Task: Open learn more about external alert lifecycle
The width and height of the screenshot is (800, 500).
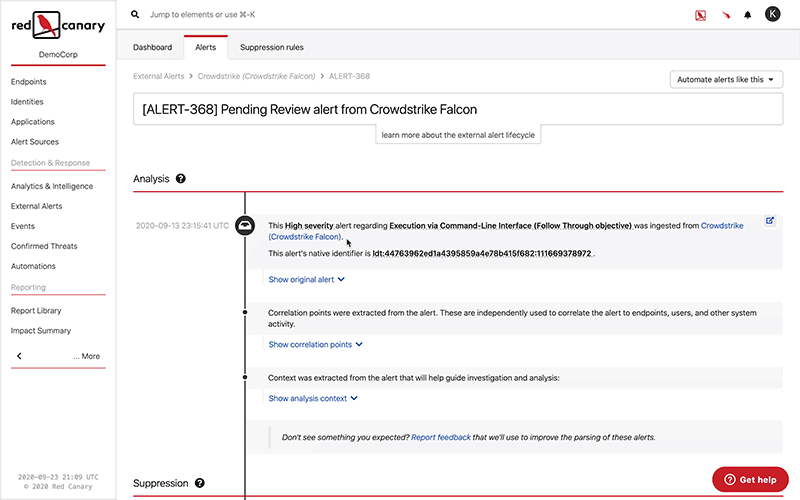Action: (x=458, y=135)
